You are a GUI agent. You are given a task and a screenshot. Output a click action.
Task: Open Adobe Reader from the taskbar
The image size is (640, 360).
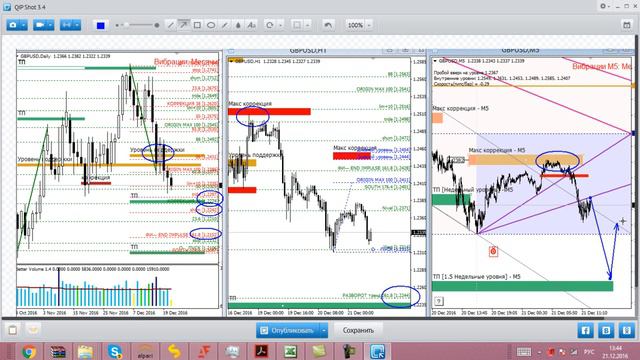[x=261, y=351]
